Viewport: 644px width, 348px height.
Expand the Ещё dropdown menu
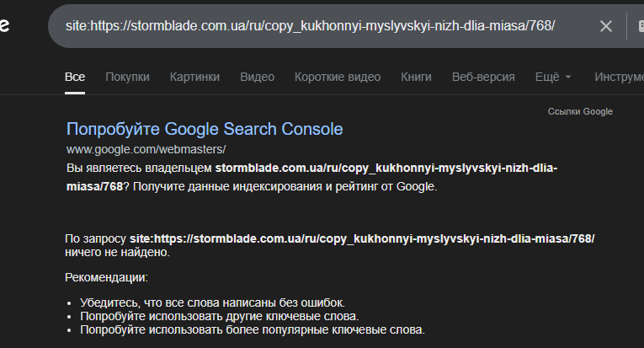tap(553, 77)
